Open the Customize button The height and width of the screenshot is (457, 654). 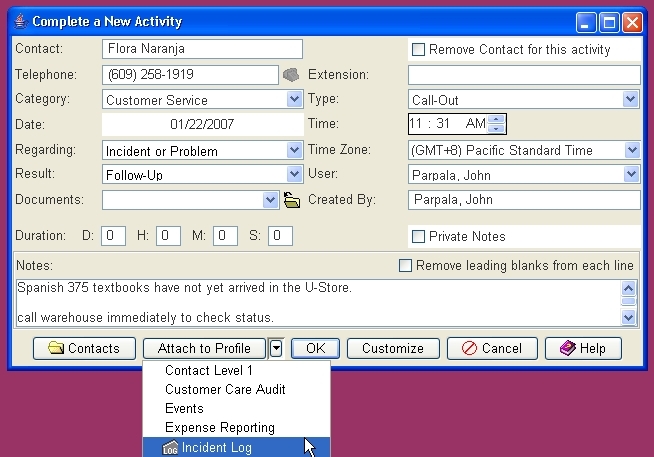393,348
